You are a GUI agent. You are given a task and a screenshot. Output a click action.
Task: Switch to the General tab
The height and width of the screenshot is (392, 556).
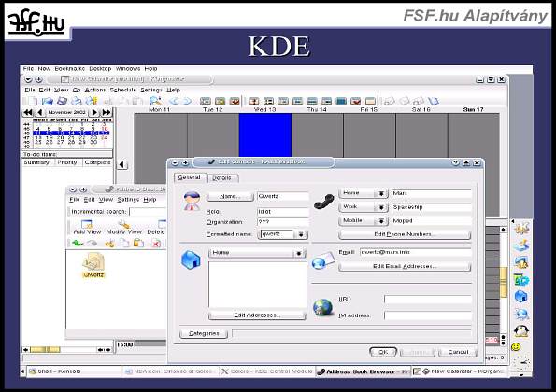(189, 177)
